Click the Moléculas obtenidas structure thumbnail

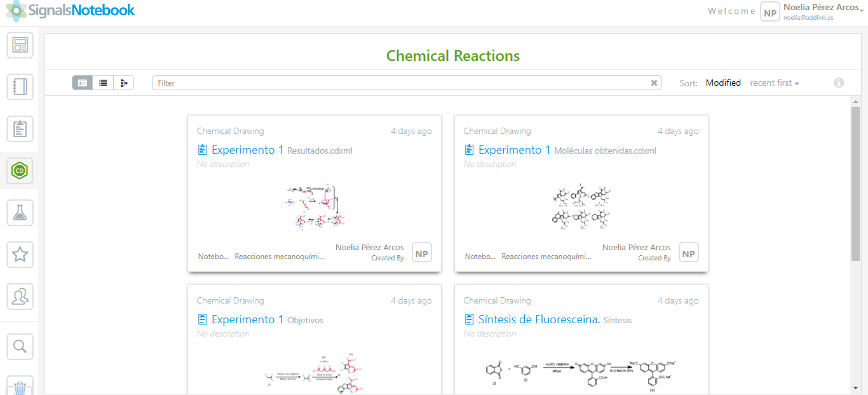tap(581, 206)
